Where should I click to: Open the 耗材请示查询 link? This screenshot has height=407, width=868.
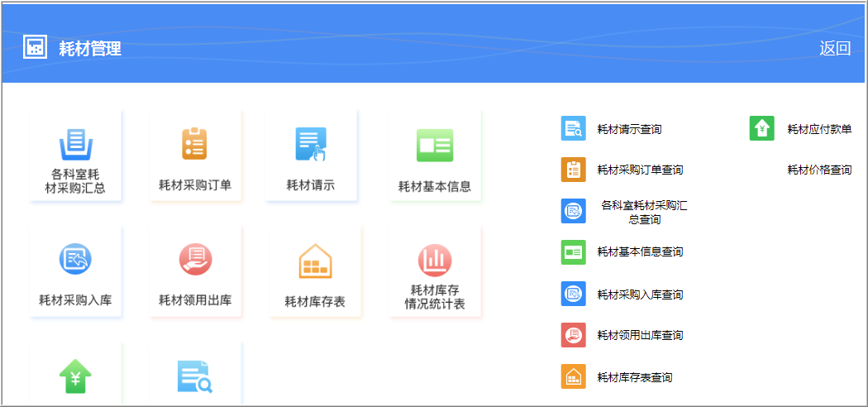click(629, 130)
